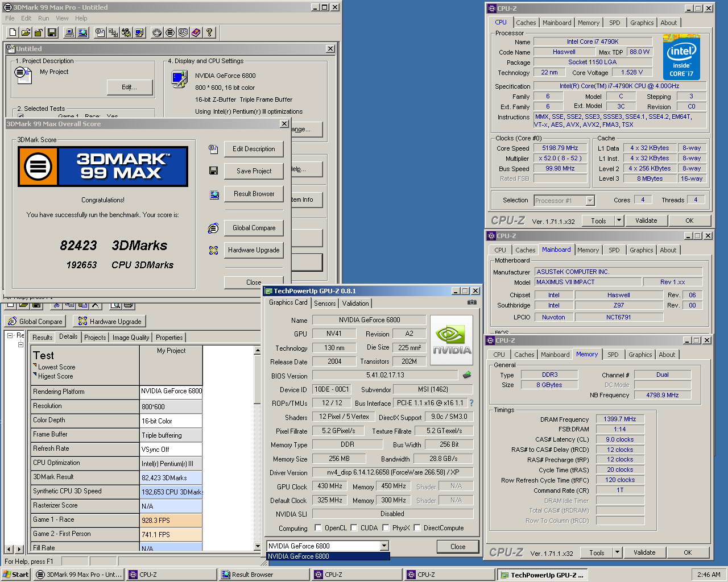The width and height of the screenshot is (728, 582).
Task: Click the GPU-Z screenshot camera icon
Action: pyautogui.click(x=471, y=302)
